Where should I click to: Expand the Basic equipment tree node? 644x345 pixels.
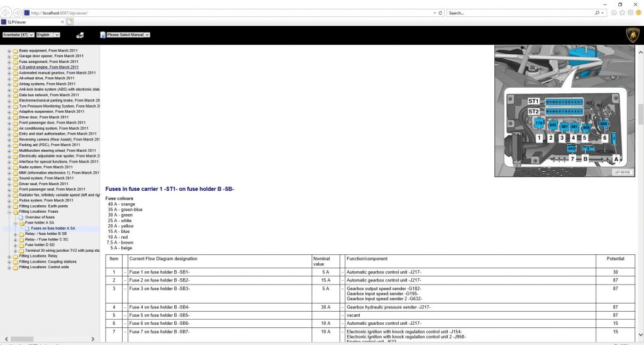pos(9,51)
